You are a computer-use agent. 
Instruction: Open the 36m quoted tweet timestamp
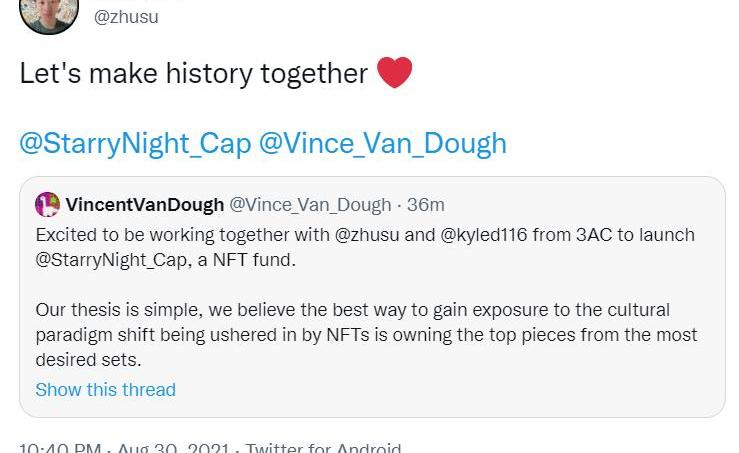point(425,205)
